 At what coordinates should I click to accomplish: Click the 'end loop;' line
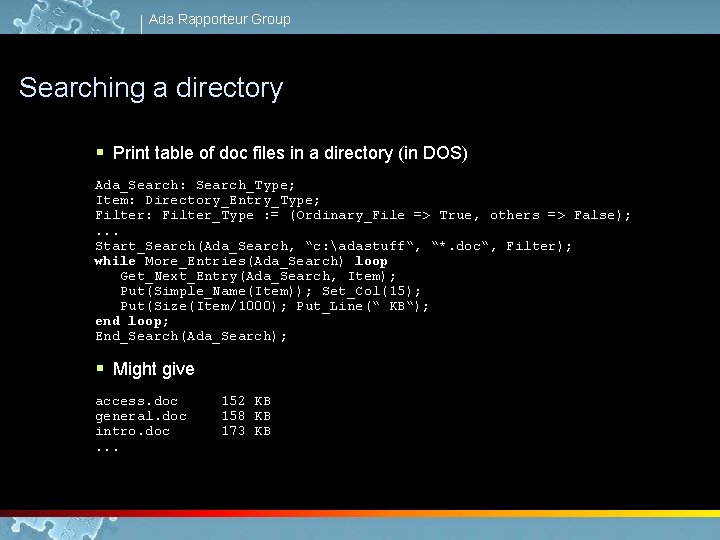coord(132,321)
